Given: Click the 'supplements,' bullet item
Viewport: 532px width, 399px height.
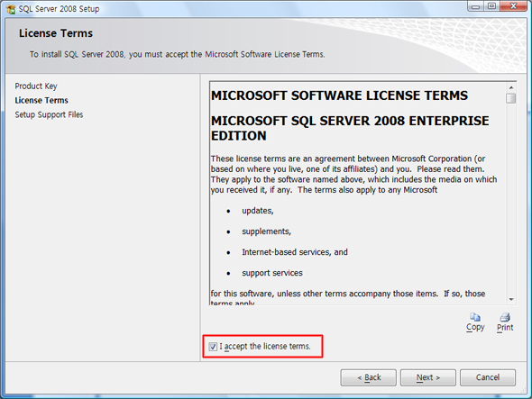Looking at the screenshot, I should tap(266, 231).
